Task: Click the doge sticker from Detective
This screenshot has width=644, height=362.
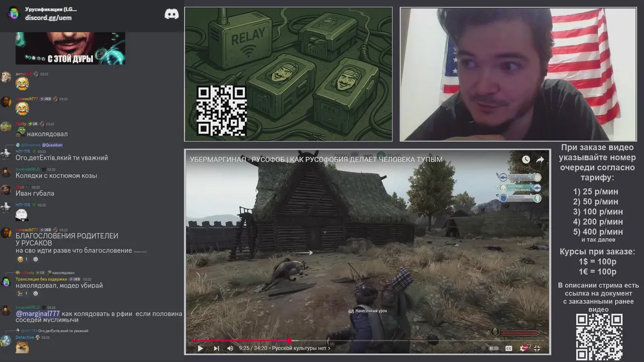Action: 22,347
